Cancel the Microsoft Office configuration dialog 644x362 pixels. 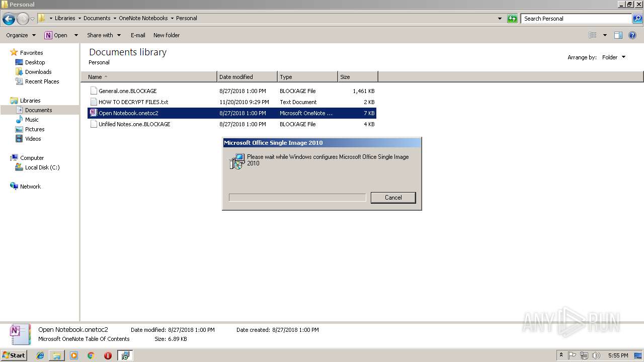pos(393,198)
